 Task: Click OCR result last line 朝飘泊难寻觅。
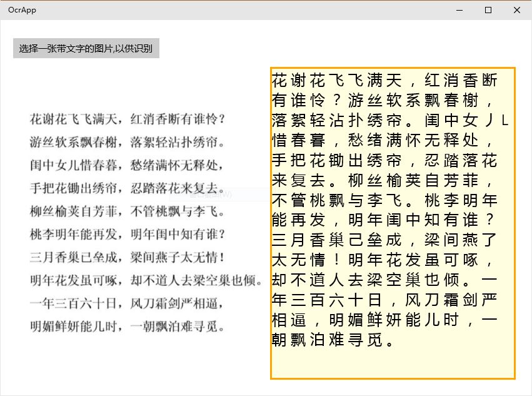(333, 340)
